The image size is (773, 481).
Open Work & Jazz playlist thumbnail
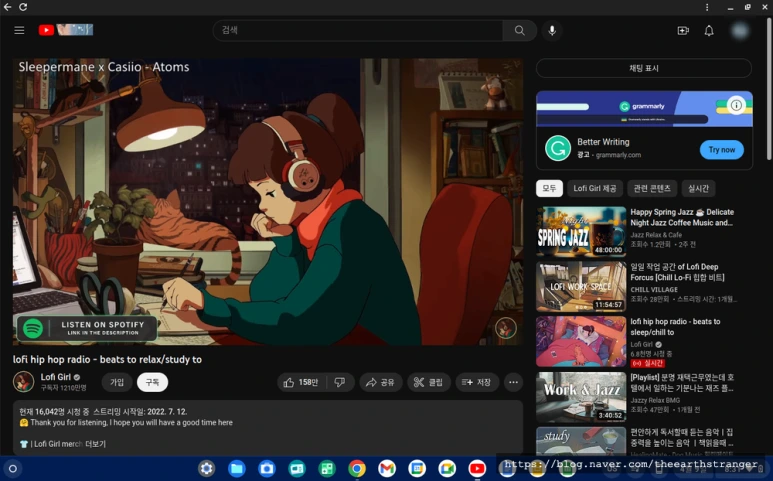click(581, 397)
